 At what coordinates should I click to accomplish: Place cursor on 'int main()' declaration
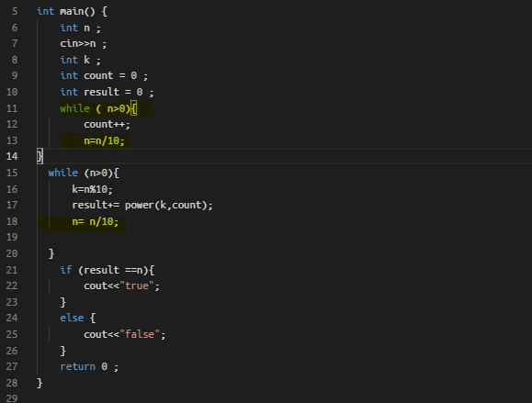73,12
